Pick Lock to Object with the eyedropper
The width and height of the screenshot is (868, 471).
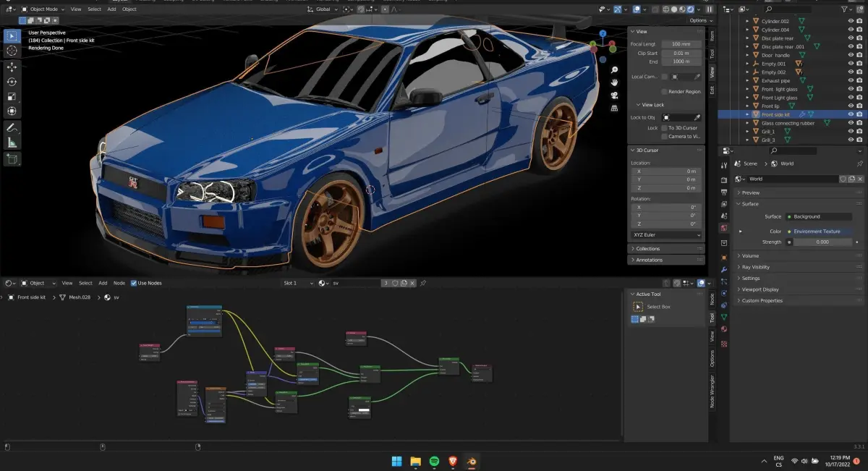click(x=697, y=117)
